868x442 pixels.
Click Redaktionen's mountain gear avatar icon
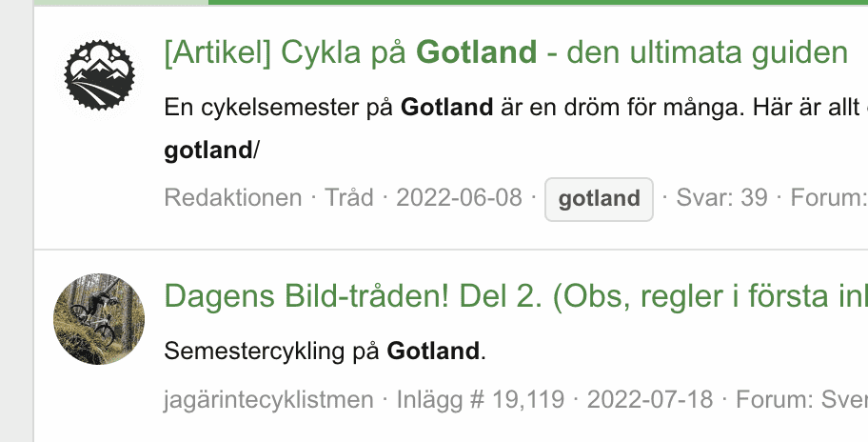tap(99, 76)
